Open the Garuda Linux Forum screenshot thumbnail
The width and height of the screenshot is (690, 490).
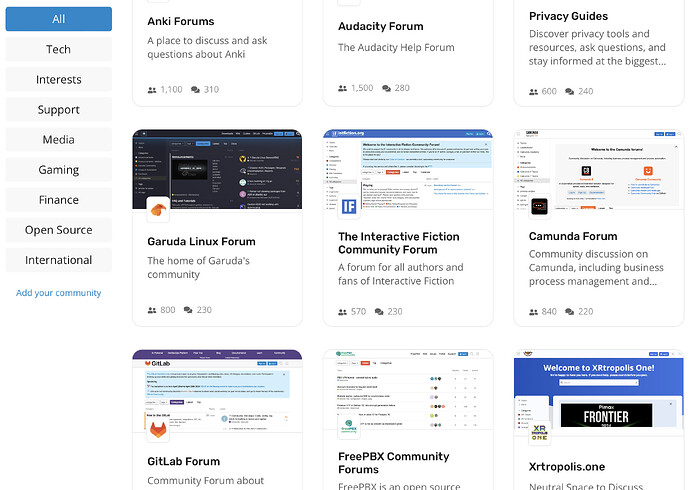(217, 169)
